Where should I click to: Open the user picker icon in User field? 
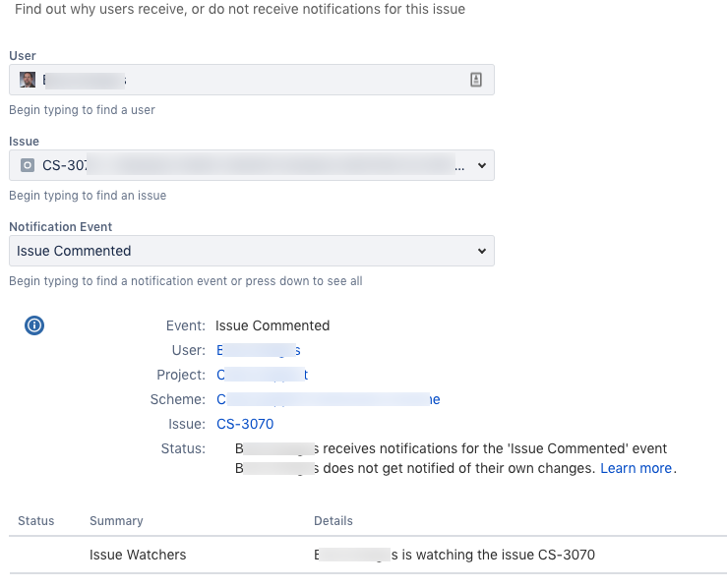(476, 80)
